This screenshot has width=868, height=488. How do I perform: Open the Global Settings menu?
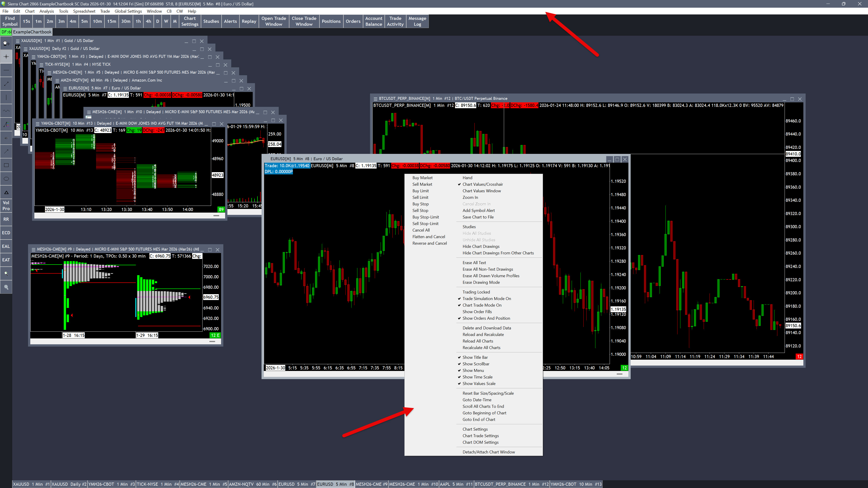[128, 11]
